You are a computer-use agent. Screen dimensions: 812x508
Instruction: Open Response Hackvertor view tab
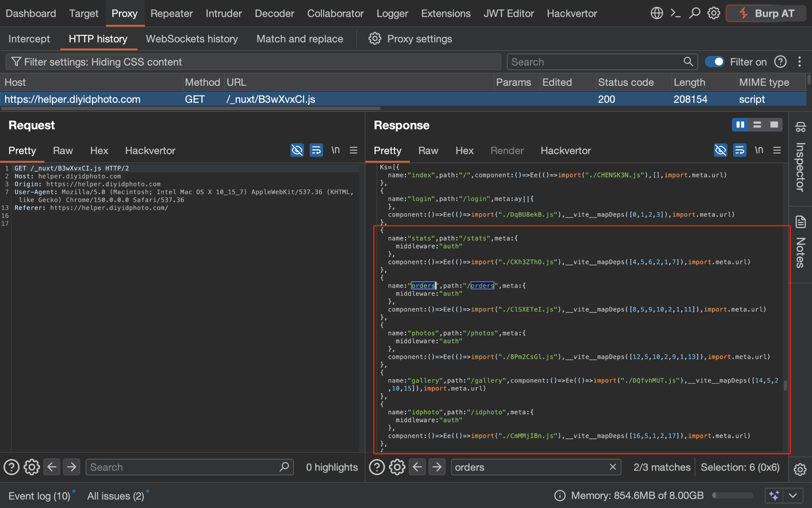click(x=566, y=150)
